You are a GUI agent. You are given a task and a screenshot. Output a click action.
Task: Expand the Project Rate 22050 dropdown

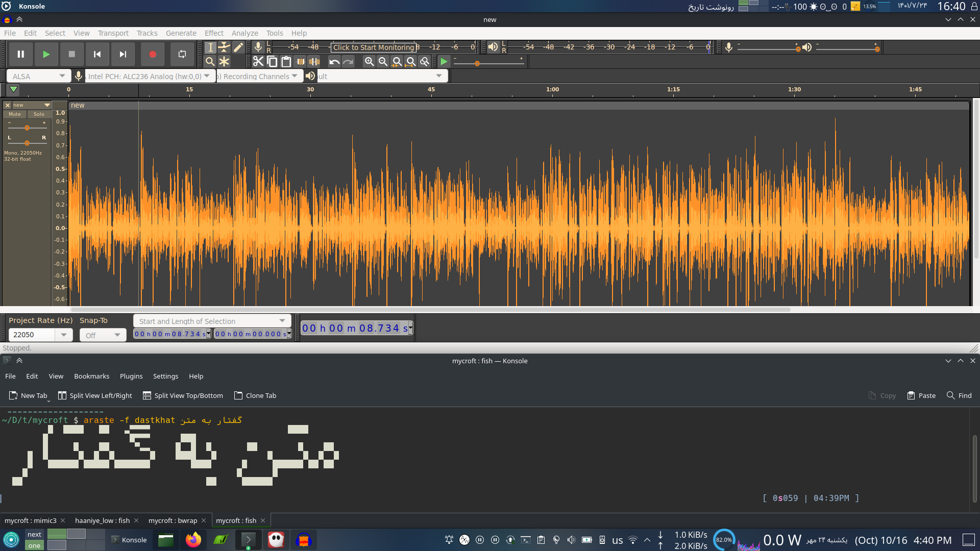tap(63, 335)
